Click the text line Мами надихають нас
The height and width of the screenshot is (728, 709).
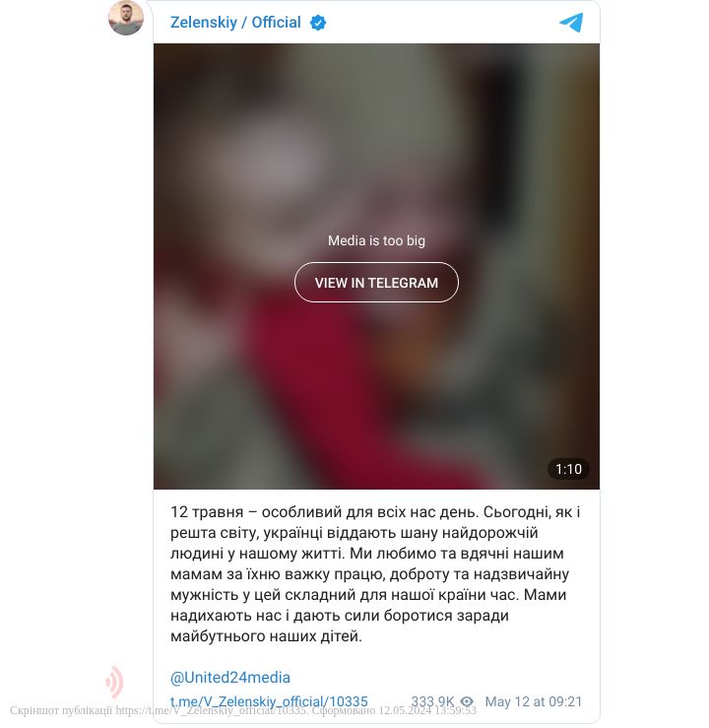point(340,615)
